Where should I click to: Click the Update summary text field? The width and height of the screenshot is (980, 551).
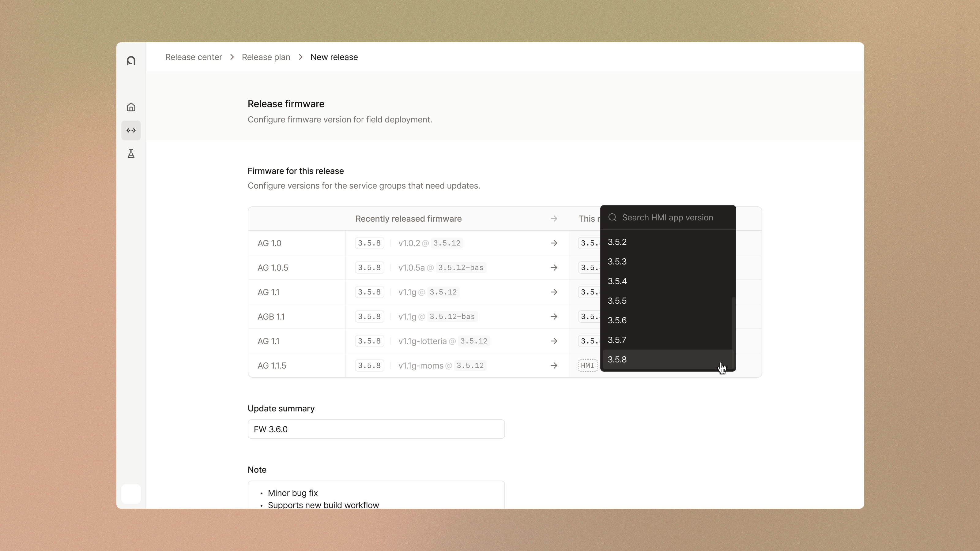point(376,429)
